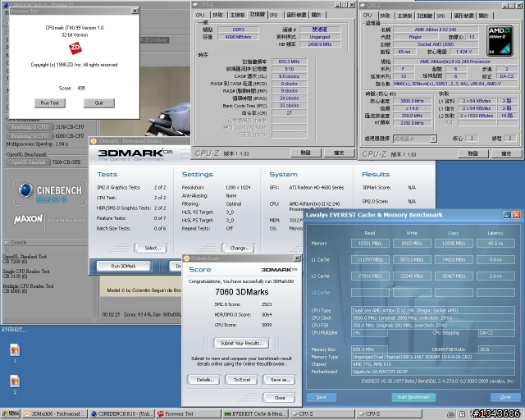The height and width of the screenshot is (420, 525).
Task: Click 確定 button in memory CPU-Z window
Action: coord(339,153)
